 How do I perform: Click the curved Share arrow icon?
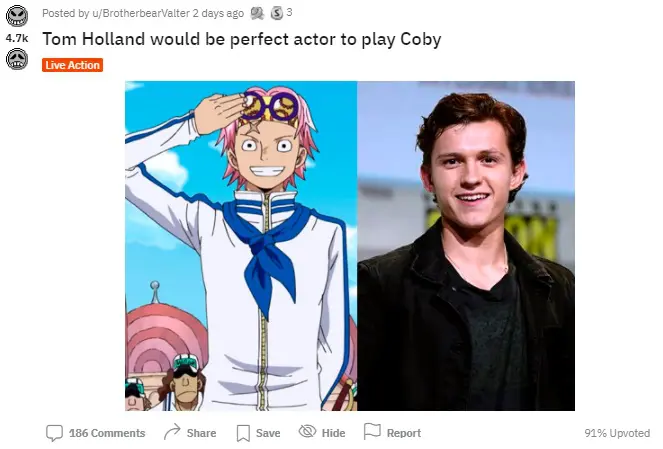tap(172, 432)
